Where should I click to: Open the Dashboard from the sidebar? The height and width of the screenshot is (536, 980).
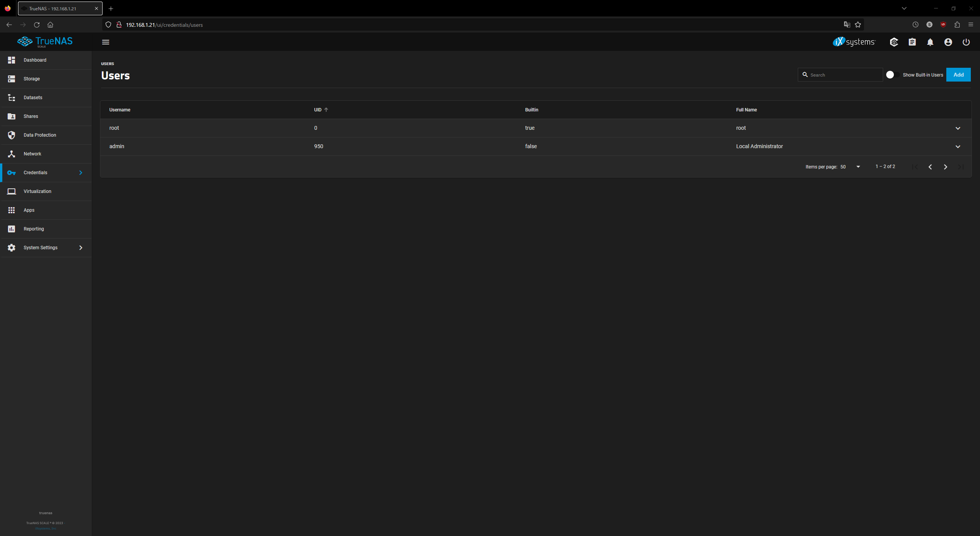coord(35,60)
